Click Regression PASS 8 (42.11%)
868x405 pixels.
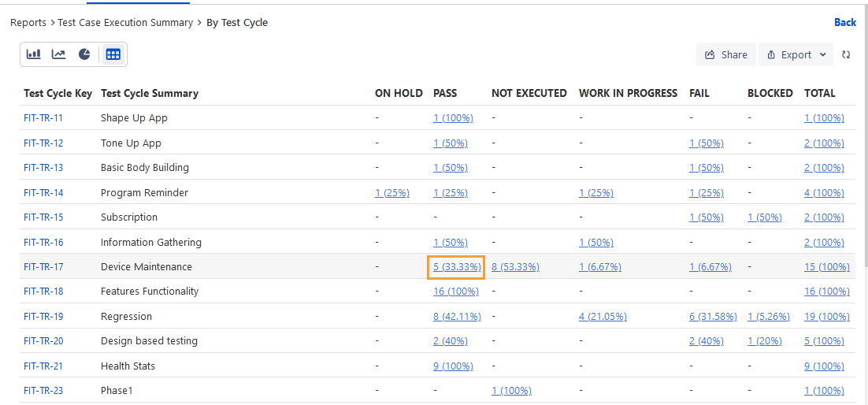coord(458,316)
